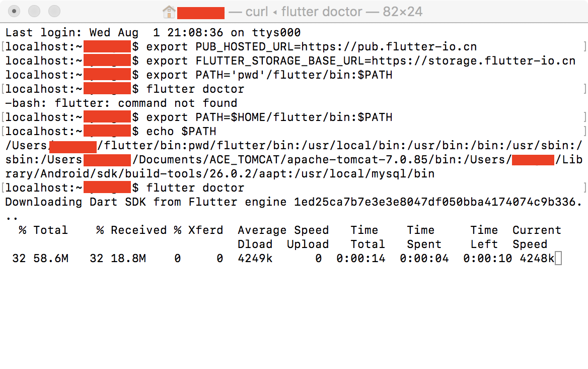Click the 'Time Left' column header
588x369 pixels.
point(484,237)
